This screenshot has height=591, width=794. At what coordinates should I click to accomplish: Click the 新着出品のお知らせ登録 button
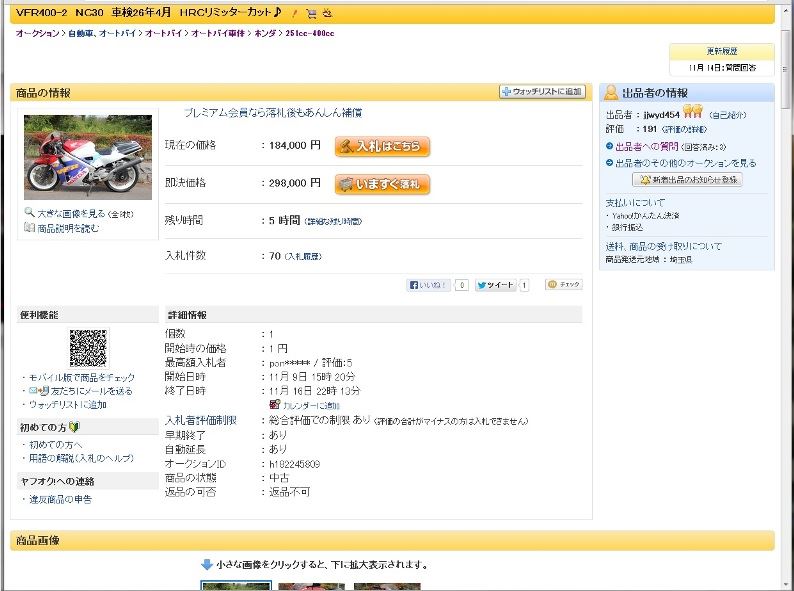[687, 179]
